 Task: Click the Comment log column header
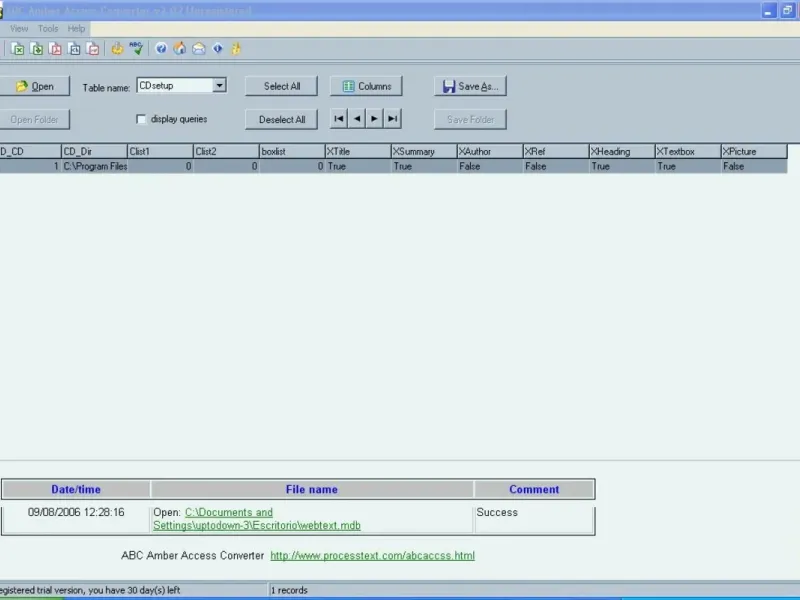click(x=534, y=489)
